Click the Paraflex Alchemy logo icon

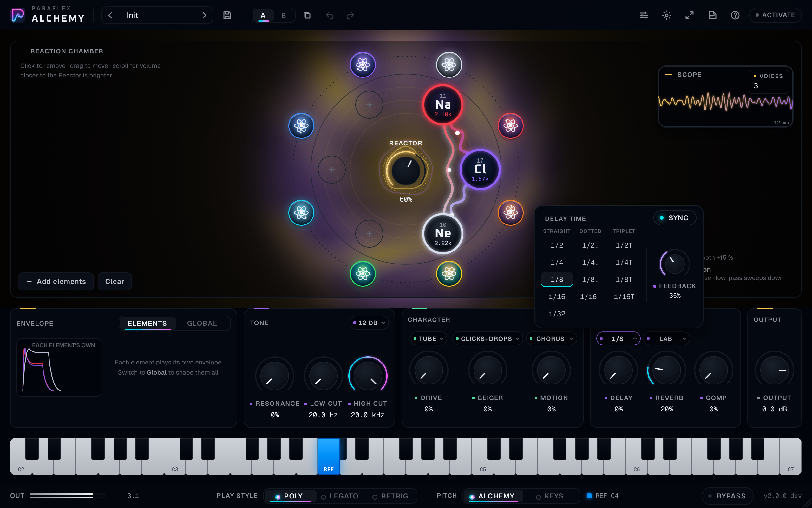pos(18,15)
